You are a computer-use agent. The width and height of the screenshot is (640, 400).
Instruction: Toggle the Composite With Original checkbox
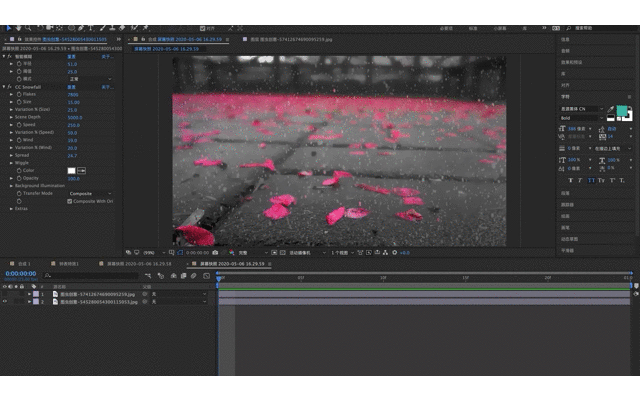[x=69, y=201]
